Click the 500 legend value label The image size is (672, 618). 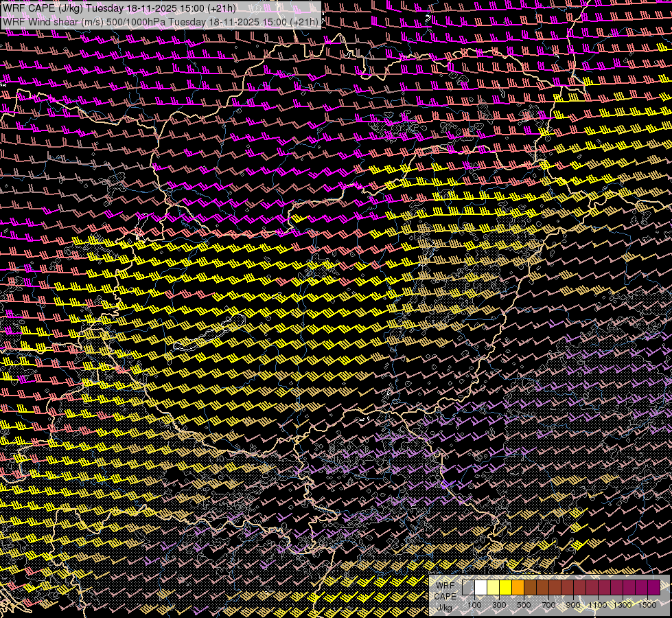click(x=524, y=605)
